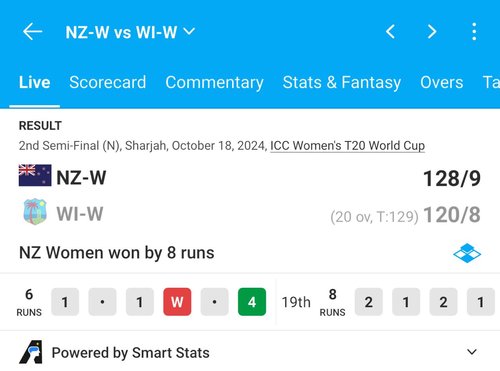Go back using the left arrow icon
Viewport: 500px width, 371px height.
pos(32,32)
